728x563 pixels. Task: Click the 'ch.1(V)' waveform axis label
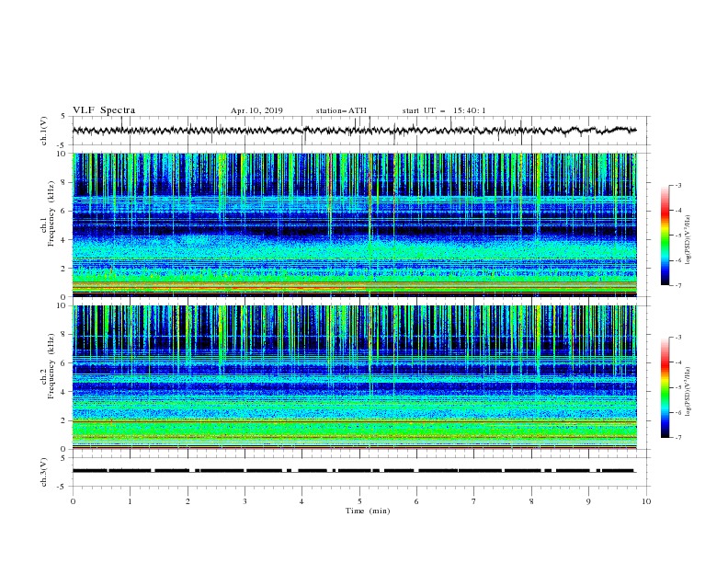[44, 131]
